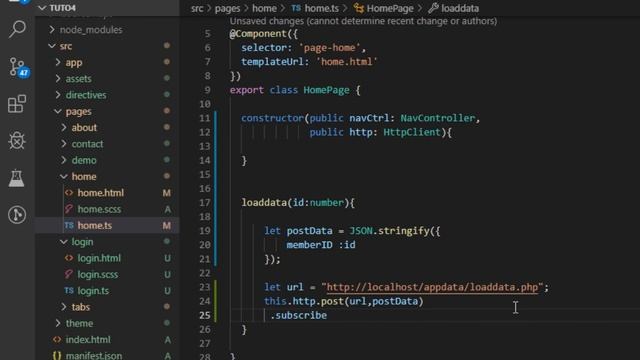
Task: Expand the about folder
Action: (84, 128)
